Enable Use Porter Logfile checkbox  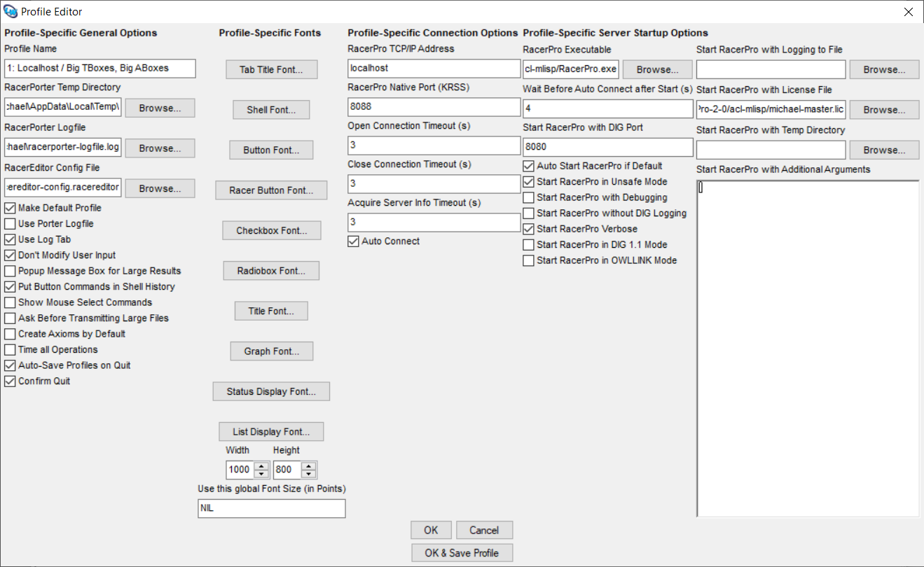10,224
